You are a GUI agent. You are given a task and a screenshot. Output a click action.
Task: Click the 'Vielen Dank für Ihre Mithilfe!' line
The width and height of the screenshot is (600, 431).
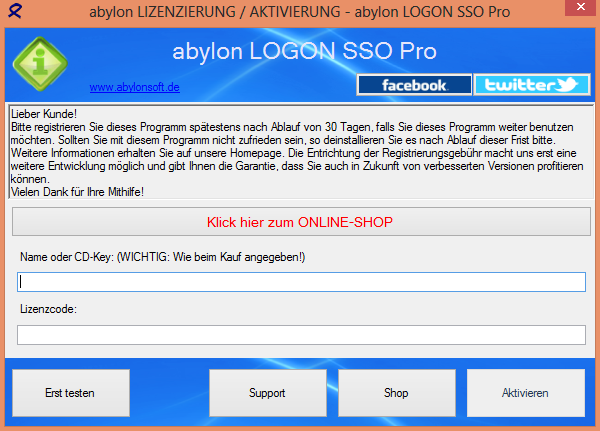(x=77, y=192)
